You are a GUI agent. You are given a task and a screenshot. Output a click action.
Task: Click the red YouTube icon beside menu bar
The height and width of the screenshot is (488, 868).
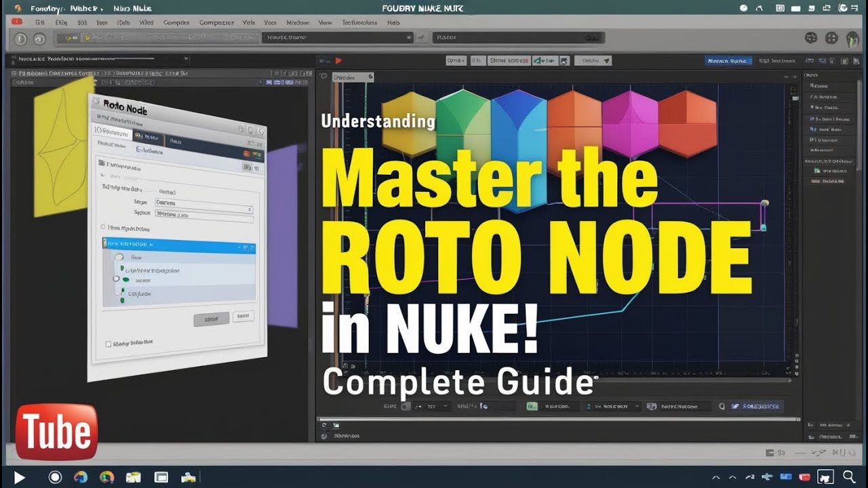click(16, 22)
